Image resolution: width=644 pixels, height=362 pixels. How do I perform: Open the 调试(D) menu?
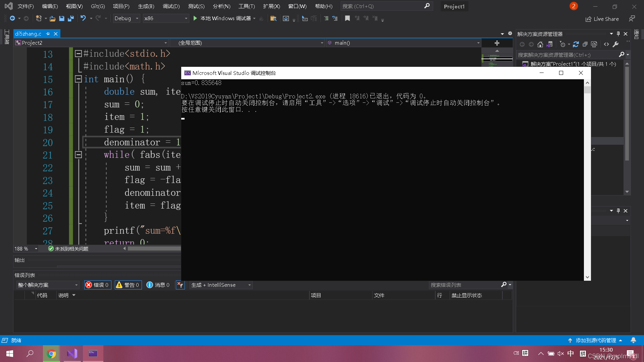coord(171,6)
